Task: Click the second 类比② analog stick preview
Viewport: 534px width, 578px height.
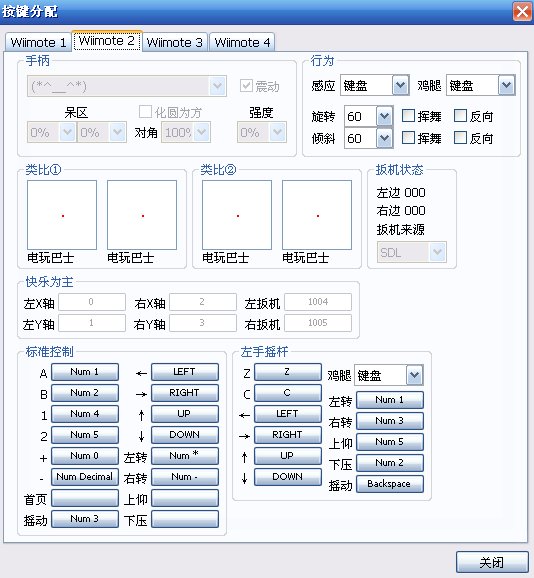Action: pos(317,215)
